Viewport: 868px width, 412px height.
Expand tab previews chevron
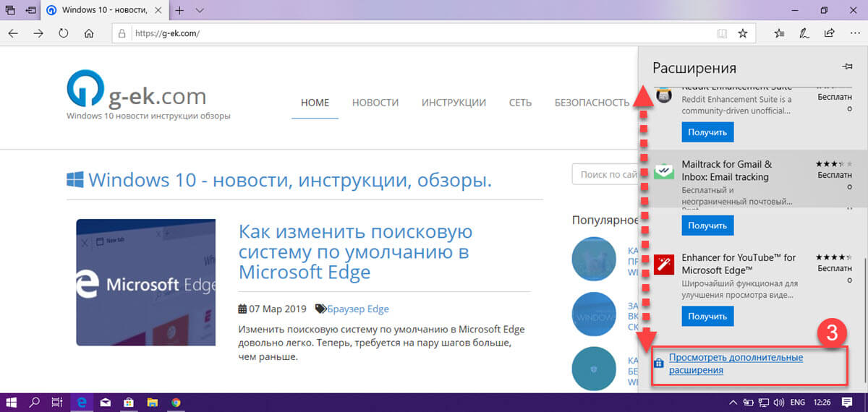click(x=200, y=11)
